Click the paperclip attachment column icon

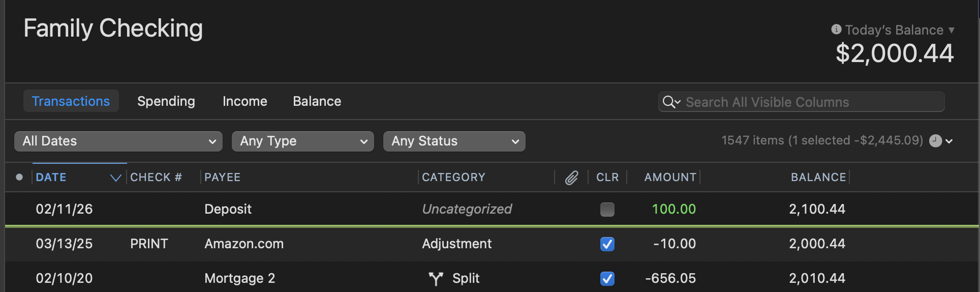(571, 178)
